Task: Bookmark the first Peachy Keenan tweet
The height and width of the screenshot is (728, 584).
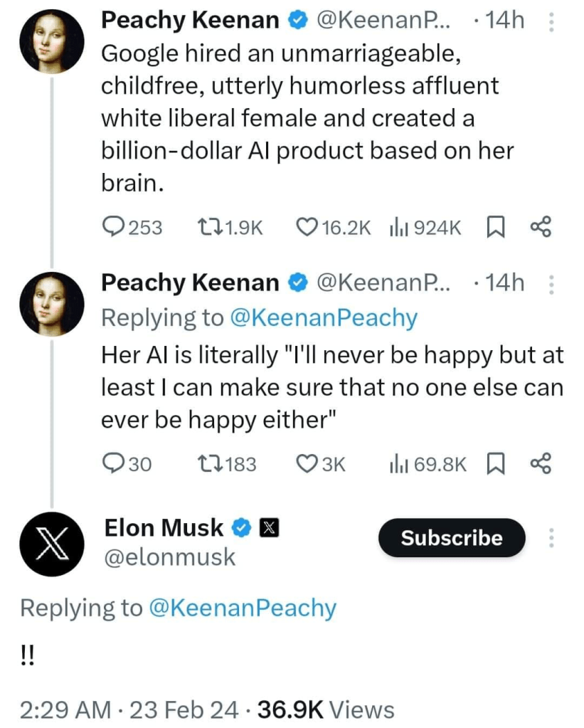Action: (494, 227)
